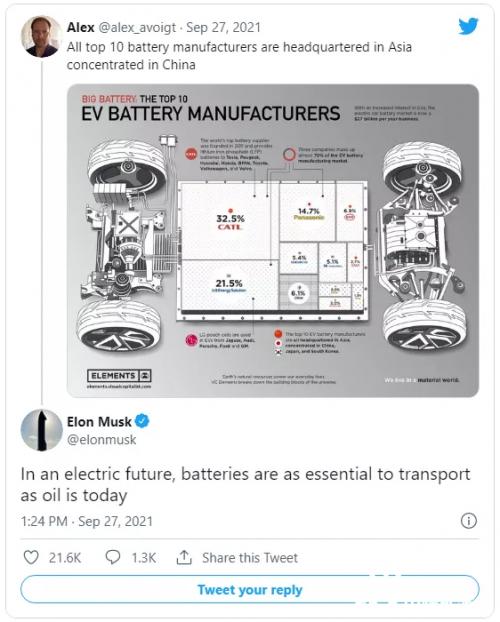
Task: Click the Elon Musk display name
Action: [x=99, y=421]
